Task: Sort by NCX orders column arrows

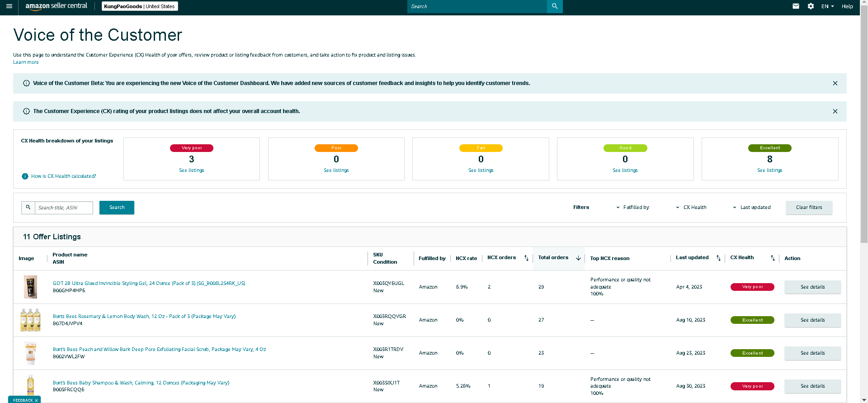Action: (526, 258)
